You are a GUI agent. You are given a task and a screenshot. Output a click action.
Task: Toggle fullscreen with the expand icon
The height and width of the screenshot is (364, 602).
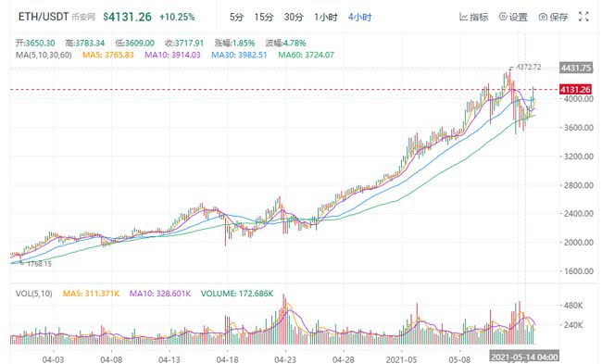pyautogui.click(x=583, y=17)
